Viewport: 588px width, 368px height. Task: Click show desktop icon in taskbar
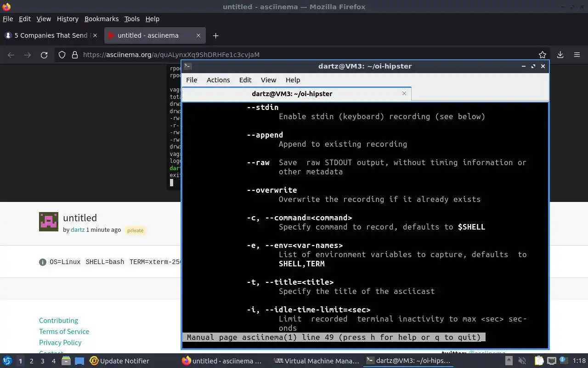coord(79,361)
